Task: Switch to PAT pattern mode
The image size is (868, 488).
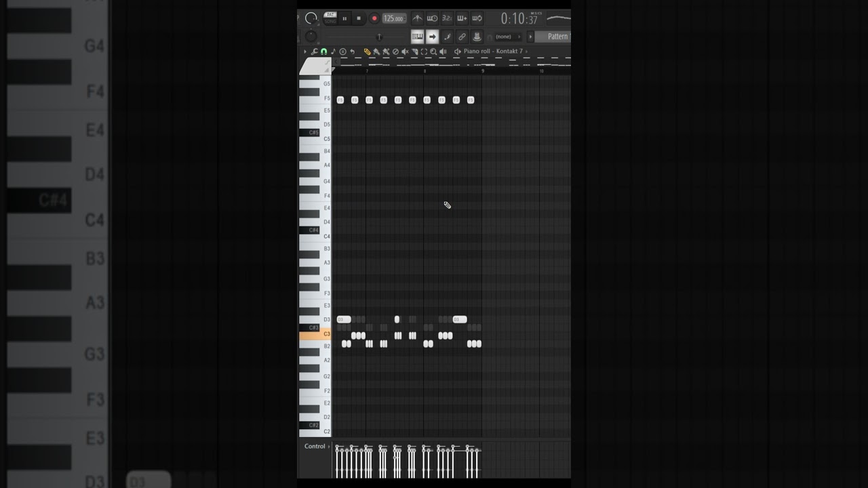Action: coord(330,14)
